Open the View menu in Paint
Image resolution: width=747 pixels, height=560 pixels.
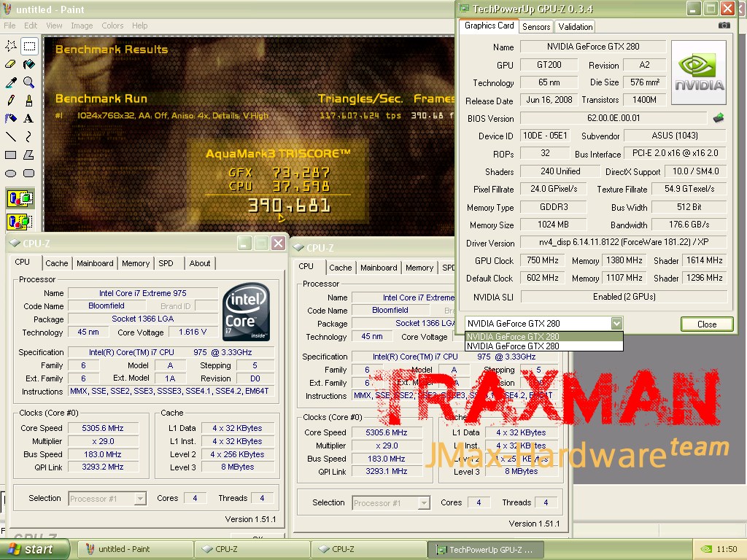tap(54, 26)
